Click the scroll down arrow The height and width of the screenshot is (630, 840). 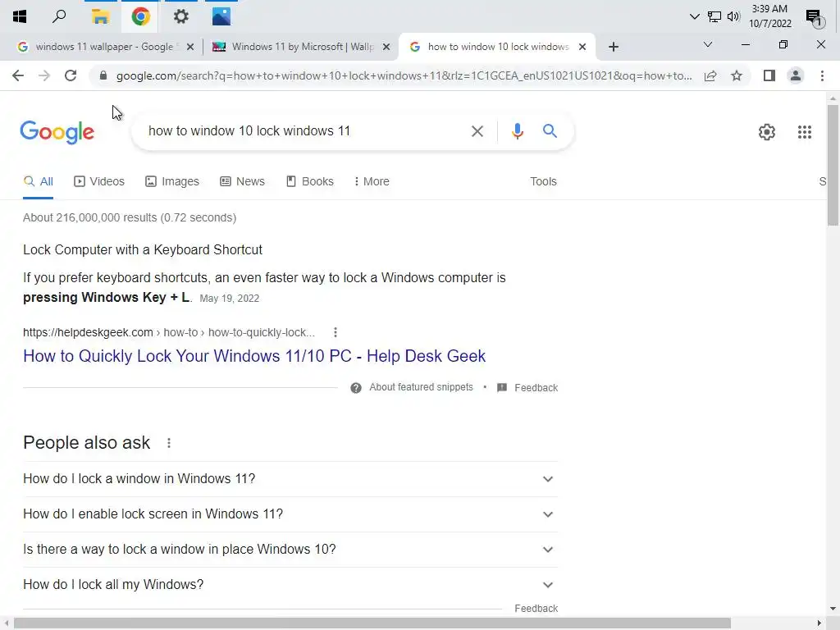(833, 609)
